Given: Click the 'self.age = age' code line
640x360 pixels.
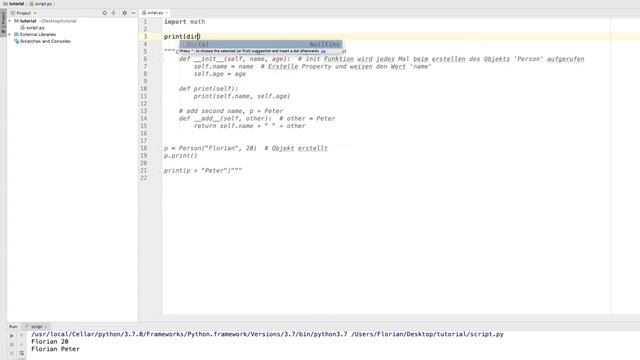Looking at the screenshot, I should [220, 74].
